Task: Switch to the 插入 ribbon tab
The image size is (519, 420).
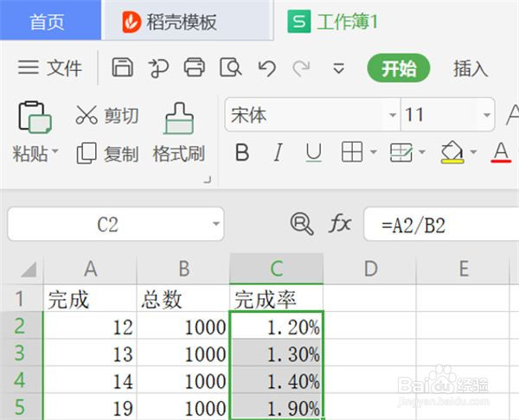Action: click(x=471, y=69)
